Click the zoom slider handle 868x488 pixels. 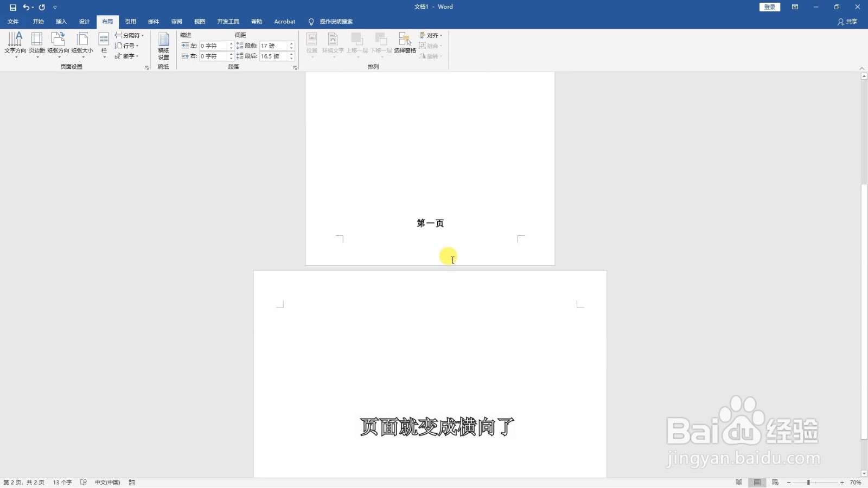coord(808,483)
